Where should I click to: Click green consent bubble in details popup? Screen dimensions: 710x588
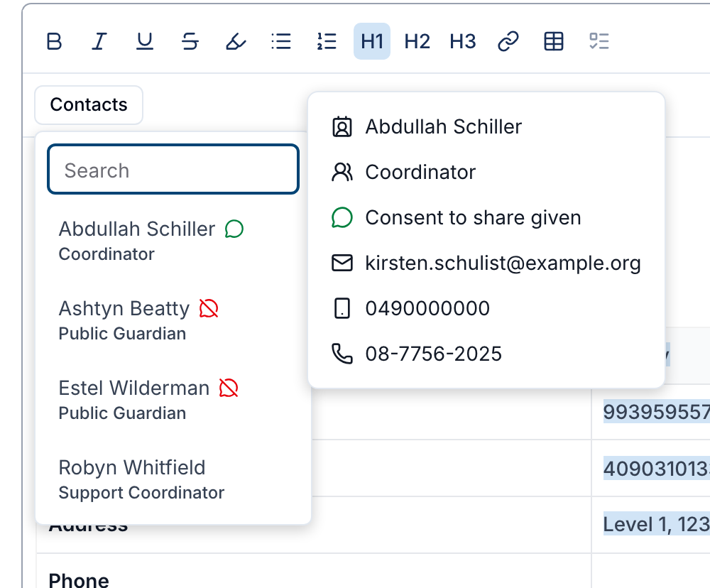point(342,217)
